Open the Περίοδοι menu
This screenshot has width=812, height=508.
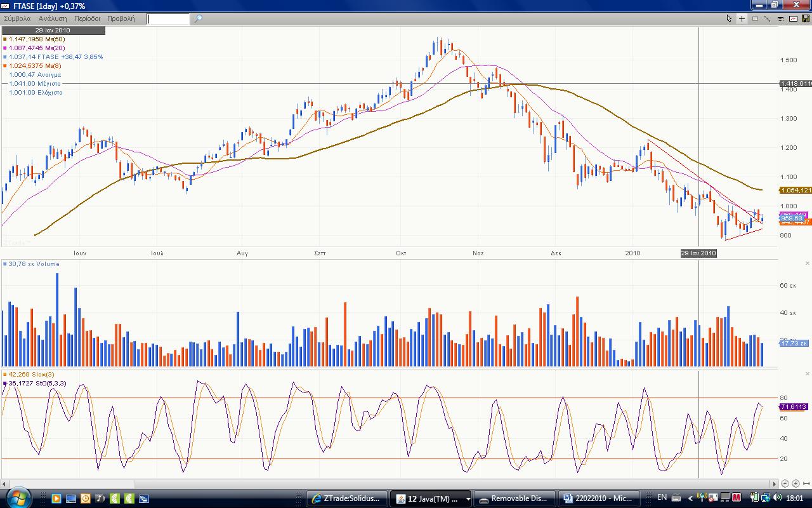(x=88, y=19)
